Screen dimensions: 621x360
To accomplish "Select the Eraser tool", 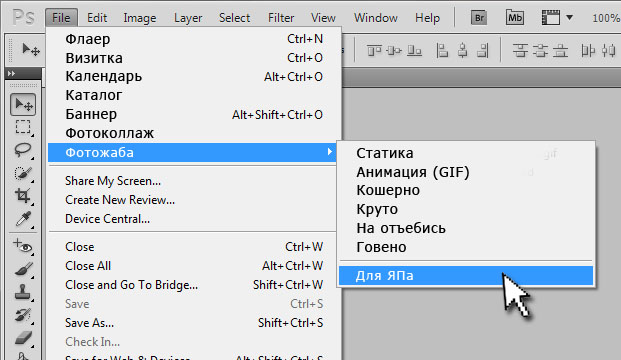I will [x=23, y=338].
